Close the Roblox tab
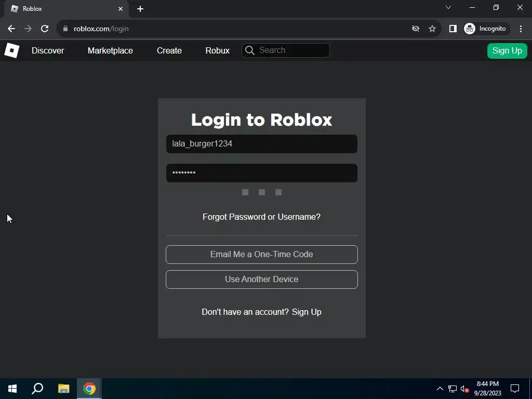 pyautogui.click(x=121, y=9)
